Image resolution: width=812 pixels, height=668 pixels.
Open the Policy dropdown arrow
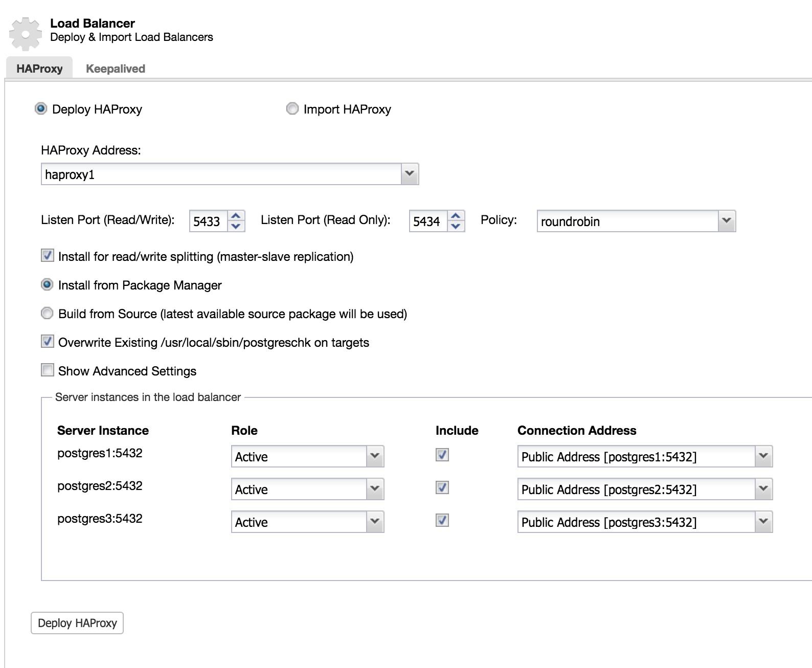click(727, 221)
